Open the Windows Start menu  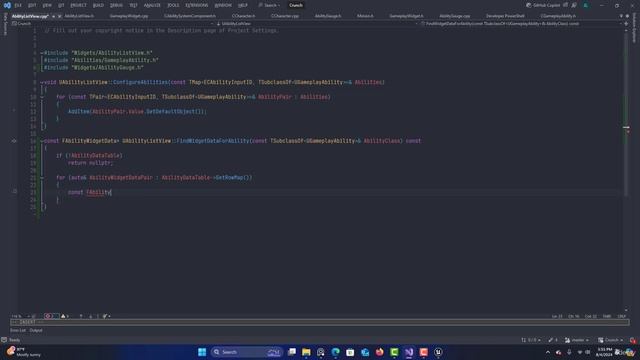[x=202, y=352]
